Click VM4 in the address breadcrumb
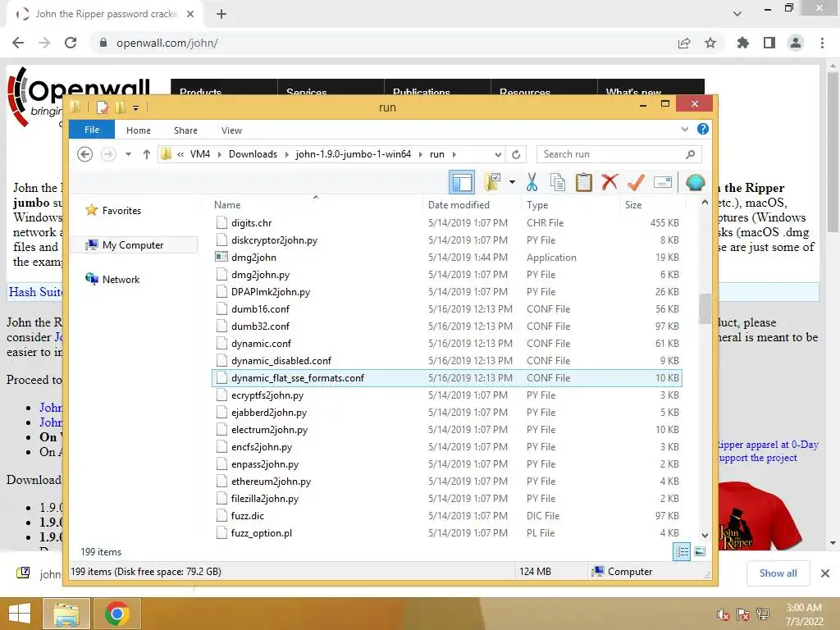Screen dimensions: 840x630 (x=200, y=154)
